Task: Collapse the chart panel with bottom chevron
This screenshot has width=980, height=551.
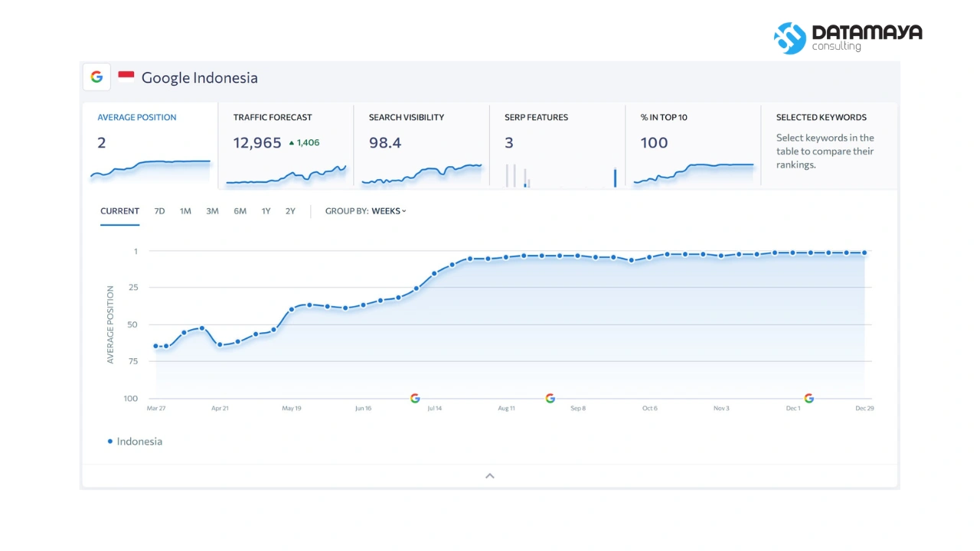Action: [490, 476]
